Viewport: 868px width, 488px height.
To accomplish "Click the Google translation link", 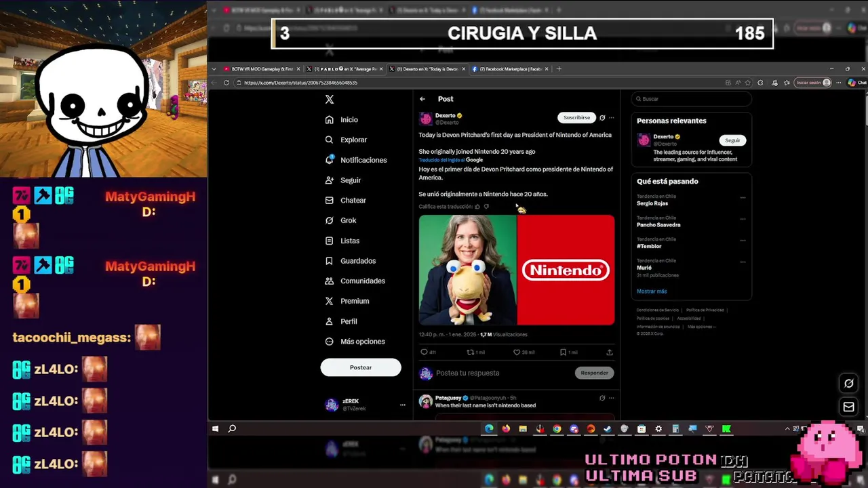I will coord(451,160).
